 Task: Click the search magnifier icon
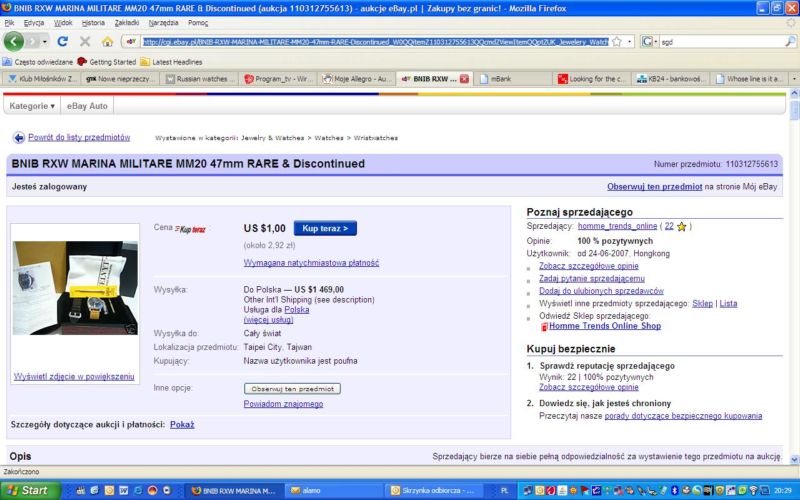click(x=790, y=41)
